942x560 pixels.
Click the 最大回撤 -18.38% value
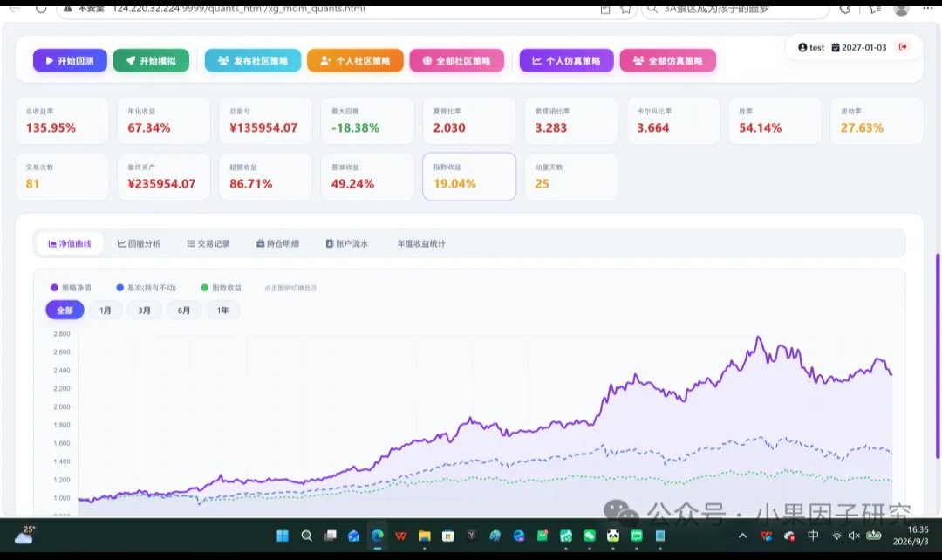[x=356, y=128]
